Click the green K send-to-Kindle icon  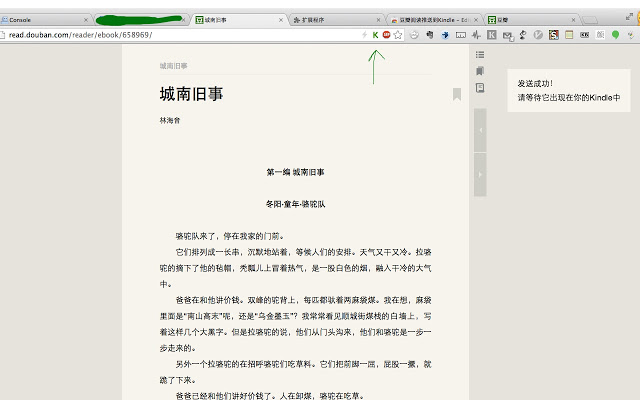tap(376, 35)
